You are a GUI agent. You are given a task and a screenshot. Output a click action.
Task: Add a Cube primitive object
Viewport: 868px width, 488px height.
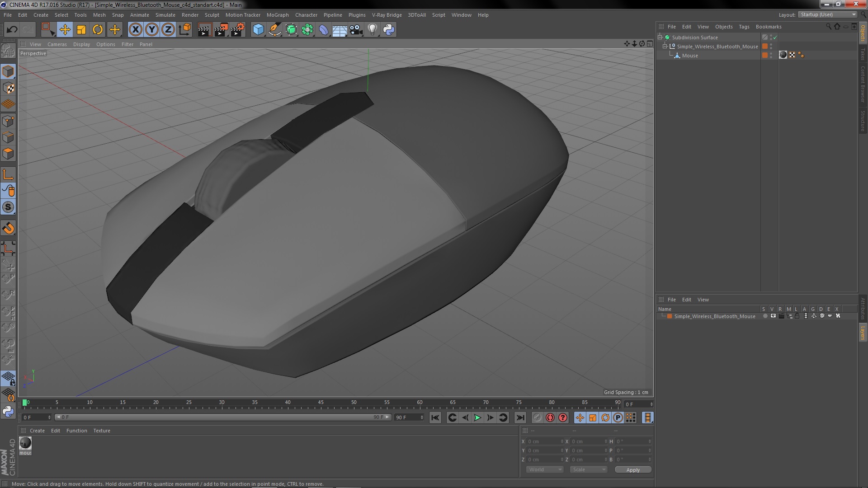click(258, 30)
